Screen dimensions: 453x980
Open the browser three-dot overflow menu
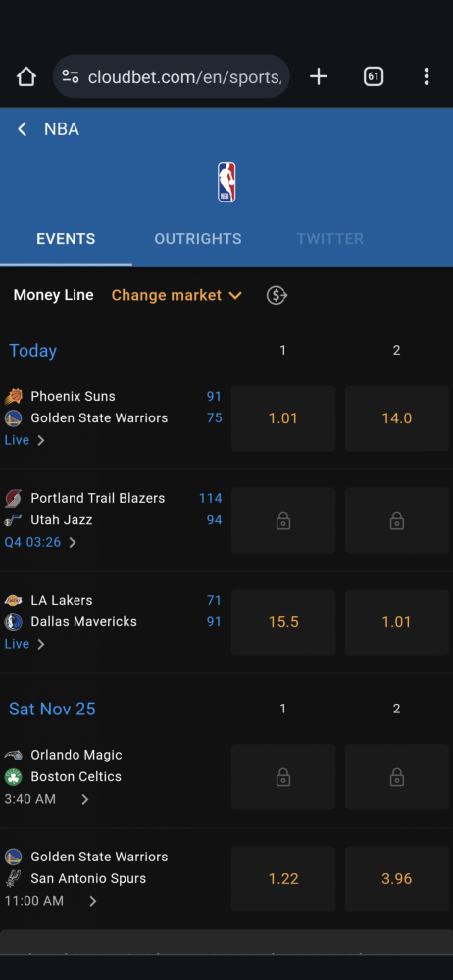(427, 76)
